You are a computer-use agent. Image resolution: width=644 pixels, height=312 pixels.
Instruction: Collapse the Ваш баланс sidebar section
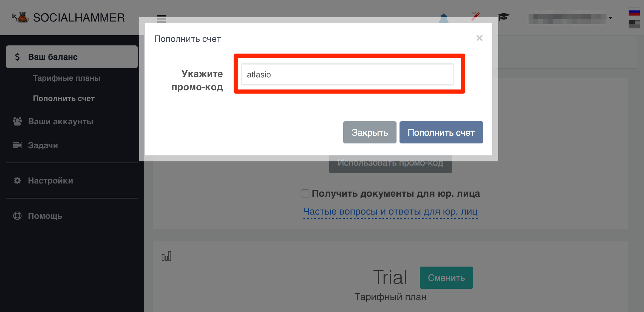(72, 57)
